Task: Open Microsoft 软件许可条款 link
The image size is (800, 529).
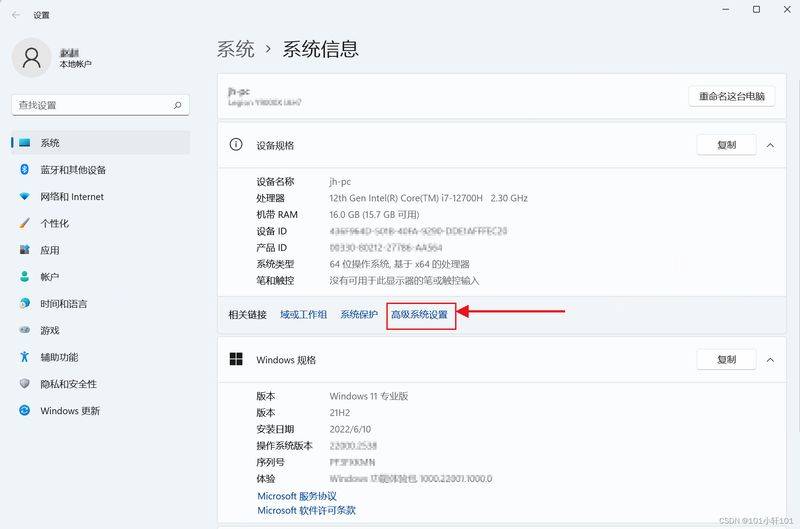Action: (x=307, y=510)
